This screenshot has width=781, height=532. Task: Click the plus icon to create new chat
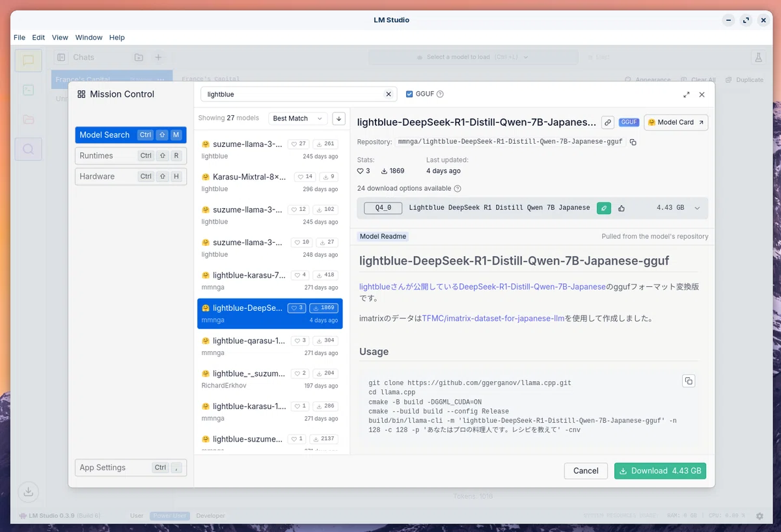click(x=158, y=57)
